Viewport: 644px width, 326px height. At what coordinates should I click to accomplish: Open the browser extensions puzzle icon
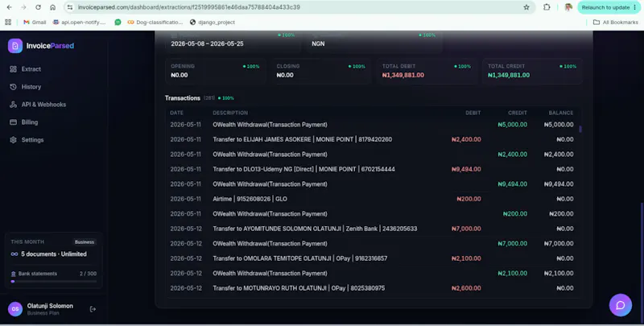click(x=547, y=7)
